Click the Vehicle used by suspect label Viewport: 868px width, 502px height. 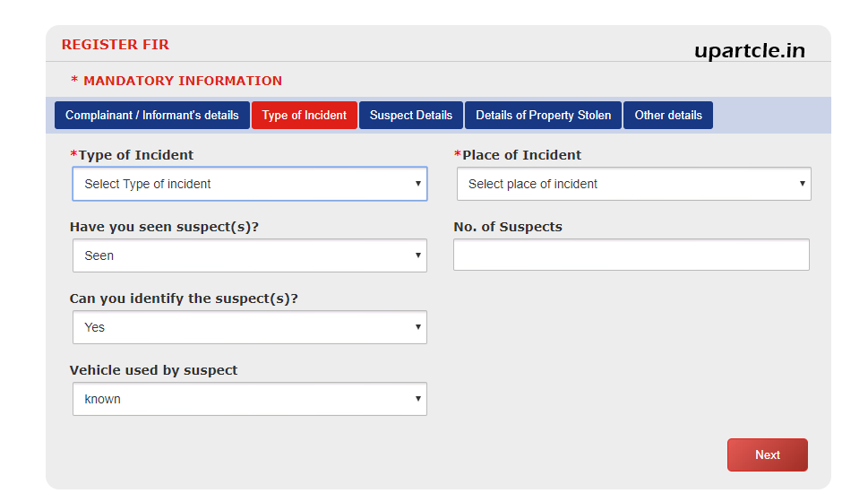pos(153,370)
